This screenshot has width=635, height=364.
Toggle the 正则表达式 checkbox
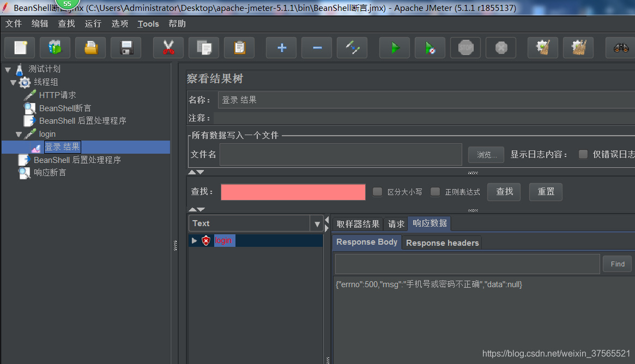point(436,191)
